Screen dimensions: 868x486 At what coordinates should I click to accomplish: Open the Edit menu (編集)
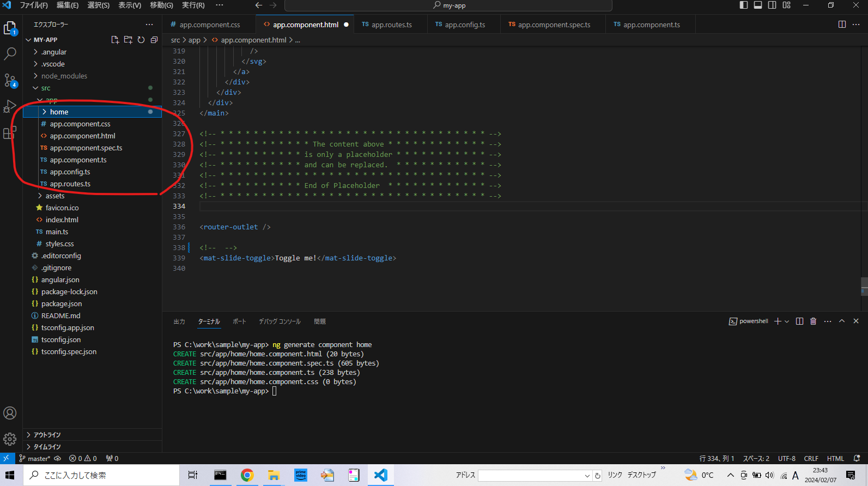click(68, 5)
